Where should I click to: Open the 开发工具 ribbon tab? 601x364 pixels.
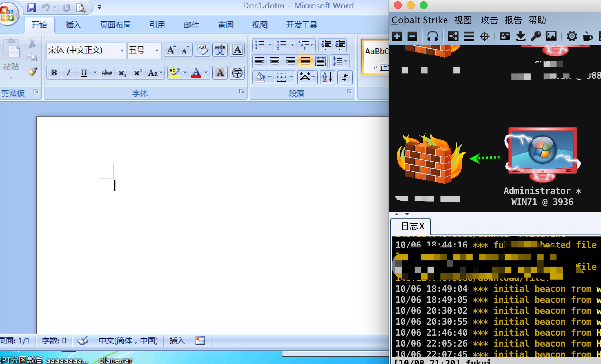[301, 25]
